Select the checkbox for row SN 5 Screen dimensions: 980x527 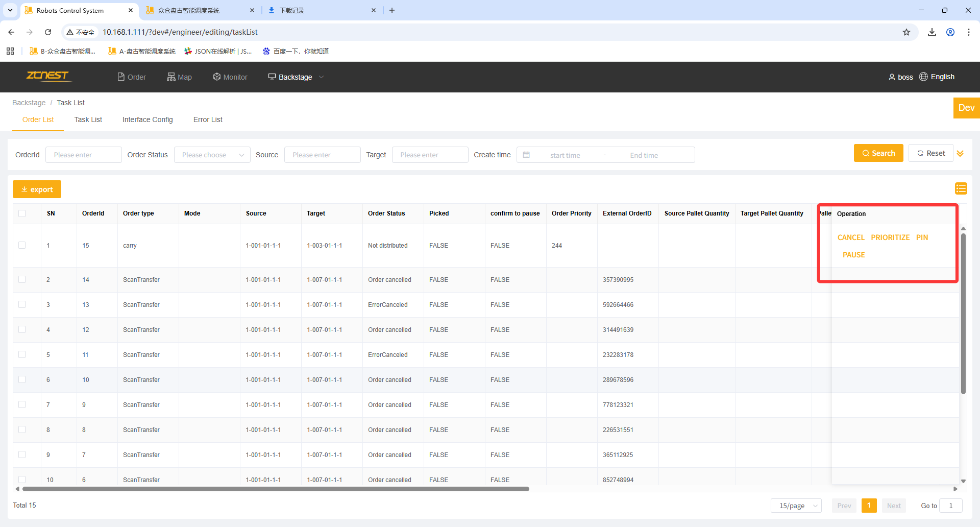pos(22,354)
